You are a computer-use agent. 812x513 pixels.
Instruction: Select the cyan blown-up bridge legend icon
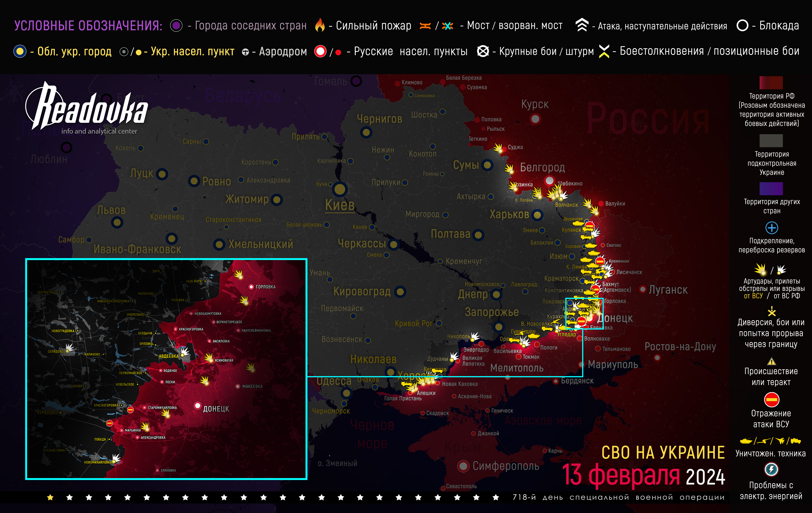[447, 26]
